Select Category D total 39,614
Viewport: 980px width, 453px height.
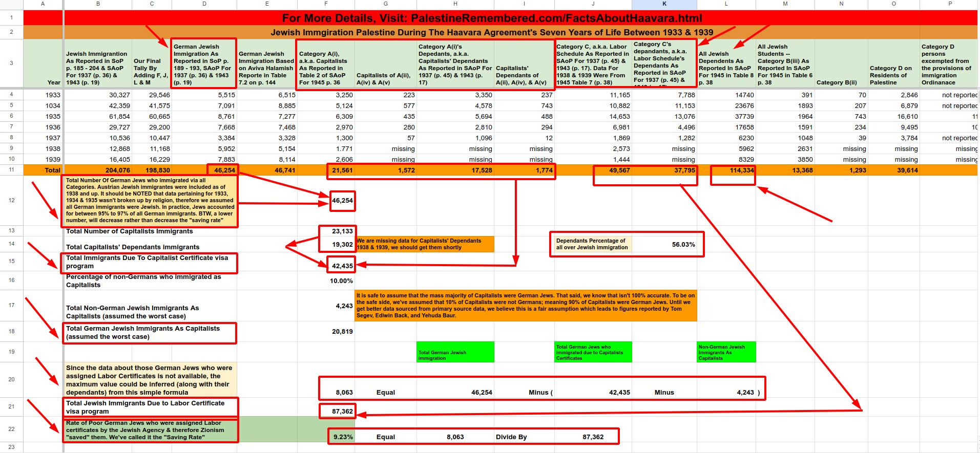(x=893, y=170)
